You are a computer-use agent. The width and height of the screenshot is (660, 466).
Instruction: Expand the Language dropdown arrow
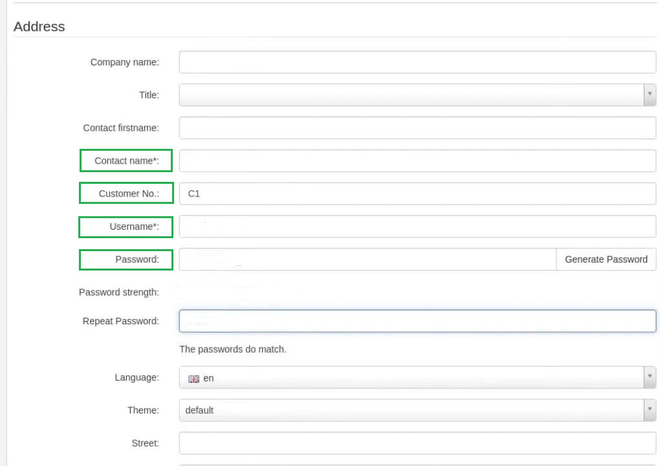[649, 378]
